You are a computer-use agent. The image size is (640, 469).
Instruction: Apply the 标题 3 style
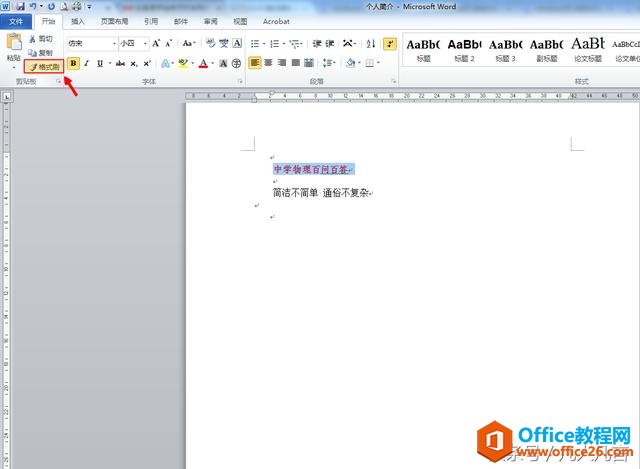pos(506,50)
